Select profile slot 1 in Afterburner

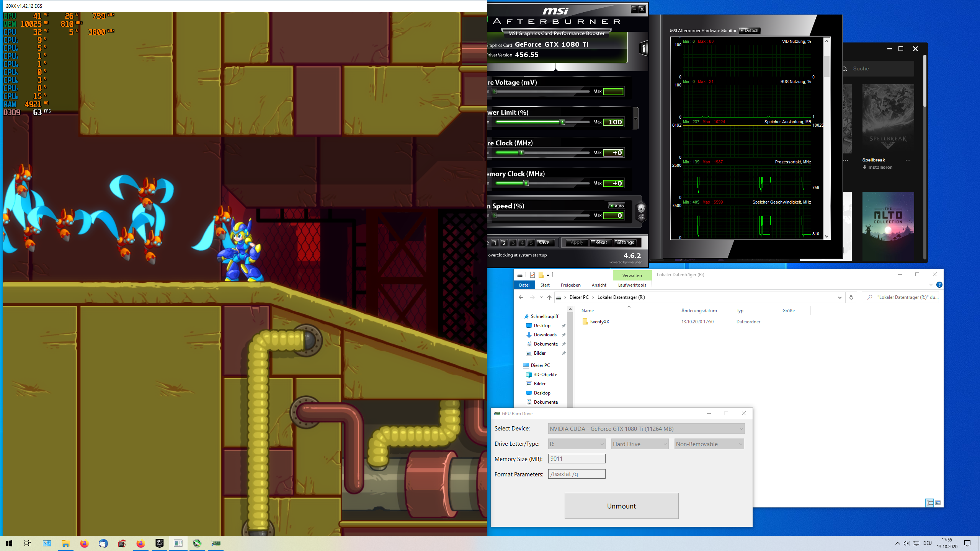tap(495, 243)
